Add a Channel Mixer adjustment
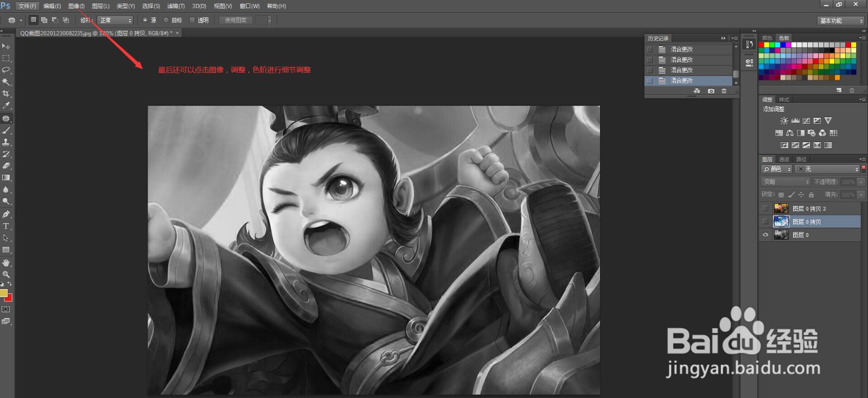 (822, 133)
